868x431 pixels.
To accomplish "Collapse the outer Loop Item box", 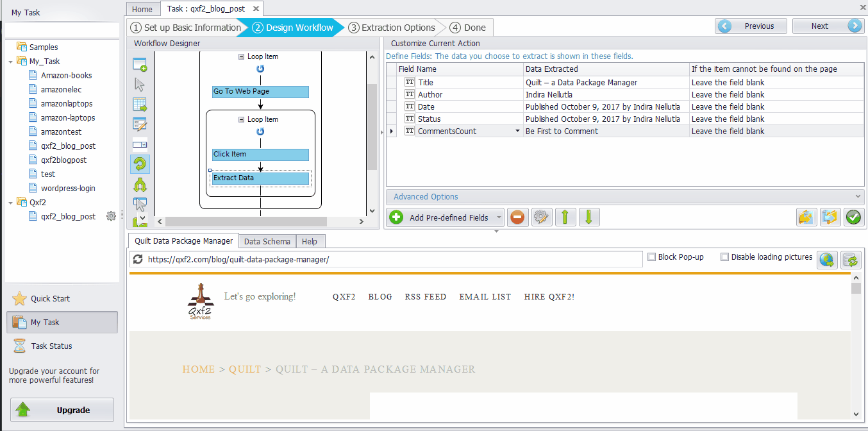I will pyautogui.click(x=241, y=56).
